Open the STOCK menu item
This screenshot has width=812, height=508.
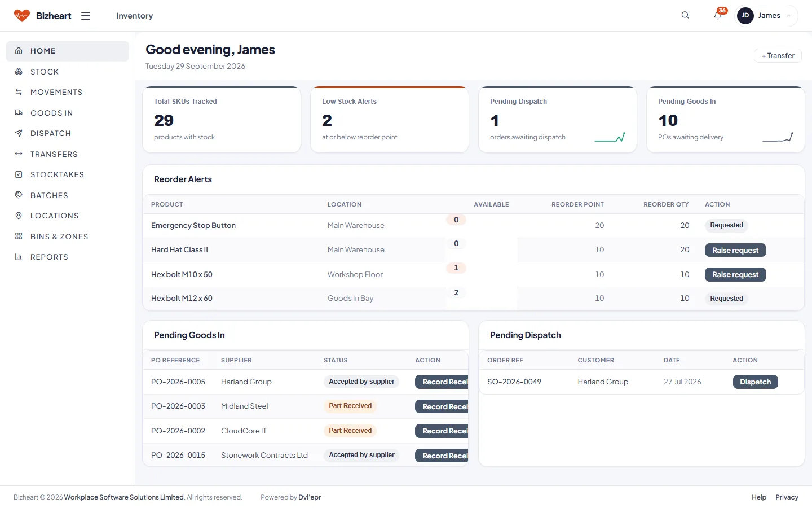45,72
